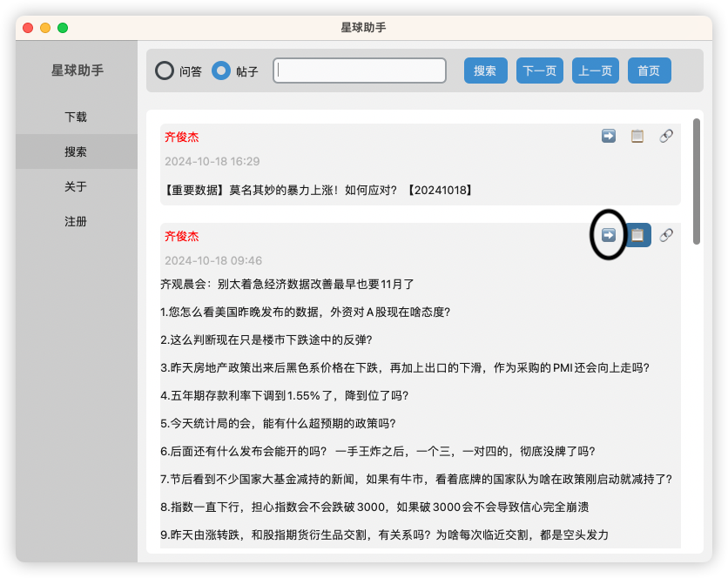728x578 pixels.
Task: Return to the previous page with 上一页
Action: pyautogui.click(x=595, y=71)
